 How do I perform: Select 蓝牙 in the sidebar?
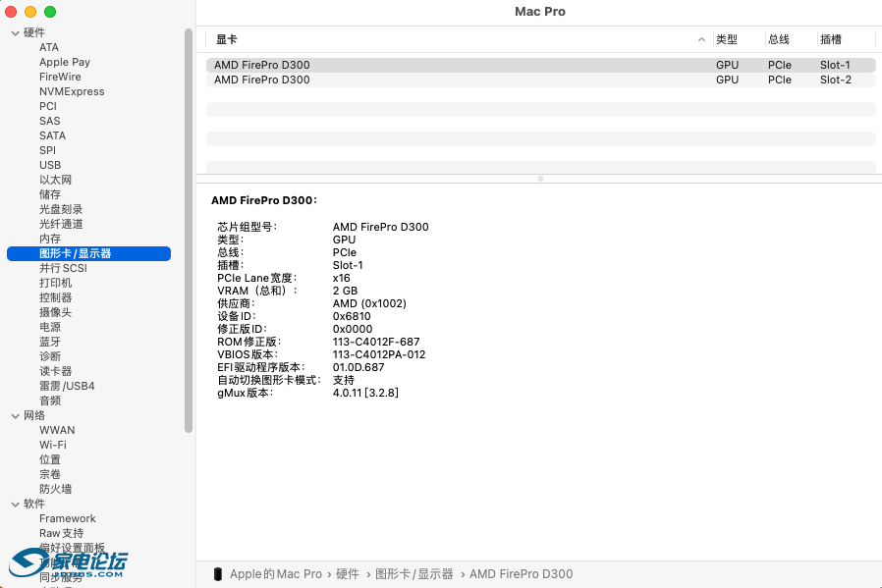50,342
